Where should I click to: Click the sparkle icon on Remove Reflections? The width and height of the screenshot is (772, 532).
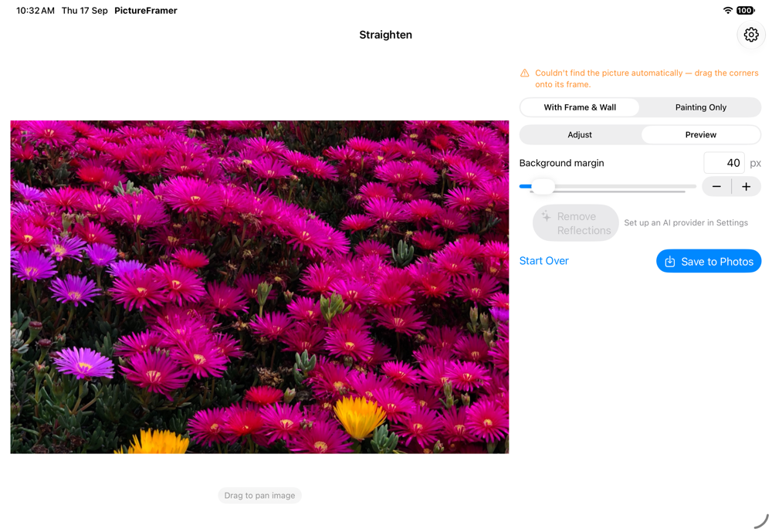click(546, 215)
